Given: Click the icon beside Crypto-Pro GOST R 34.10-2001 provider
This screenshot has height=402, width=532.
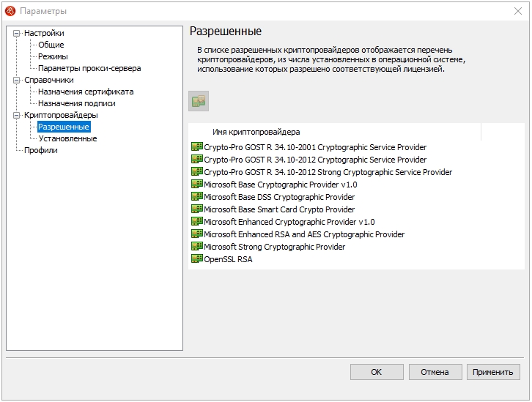Looking at the screenshot, I should 197,146.
